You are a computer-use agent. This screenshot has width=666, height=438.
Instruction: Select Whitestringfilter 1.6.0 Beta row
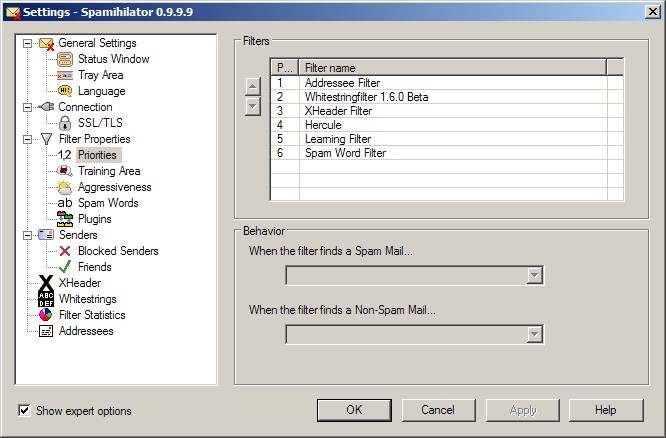447,97
